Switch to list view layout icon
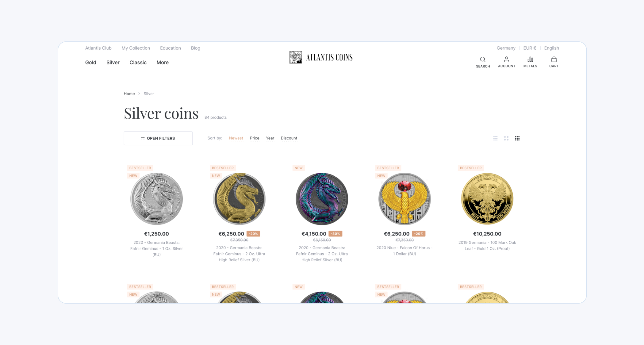The image size is (644, 345). 495,138
